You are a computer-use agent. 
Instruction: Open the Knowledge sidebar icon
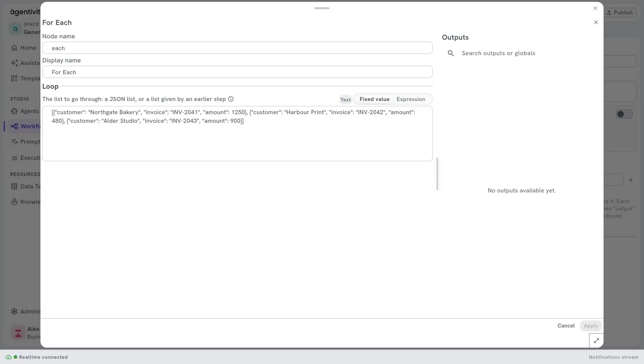(14, 202)
